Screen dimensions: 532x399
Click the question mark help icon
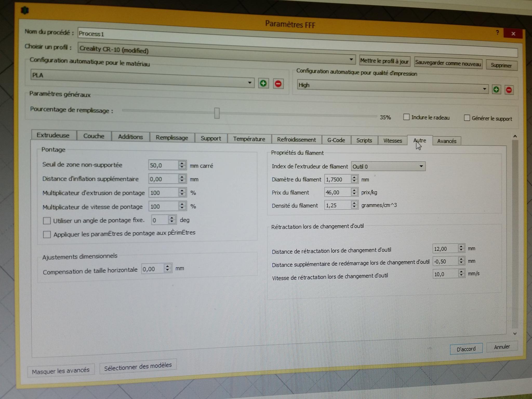coord(497,32)
